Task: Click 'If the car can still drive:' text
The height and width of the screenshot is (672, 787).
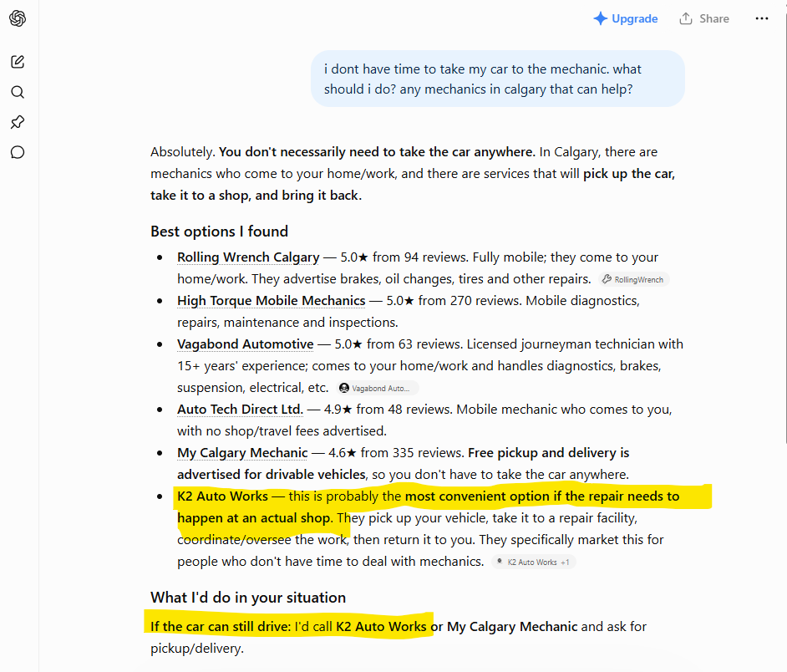Action: click(x=221, y=627)
